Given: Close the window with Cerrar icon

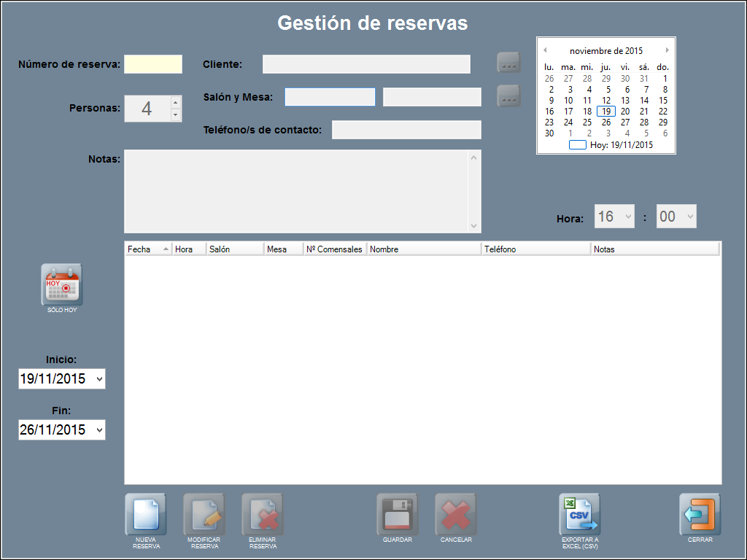Looking at the screenshot, I should click(x=700, y=514).
